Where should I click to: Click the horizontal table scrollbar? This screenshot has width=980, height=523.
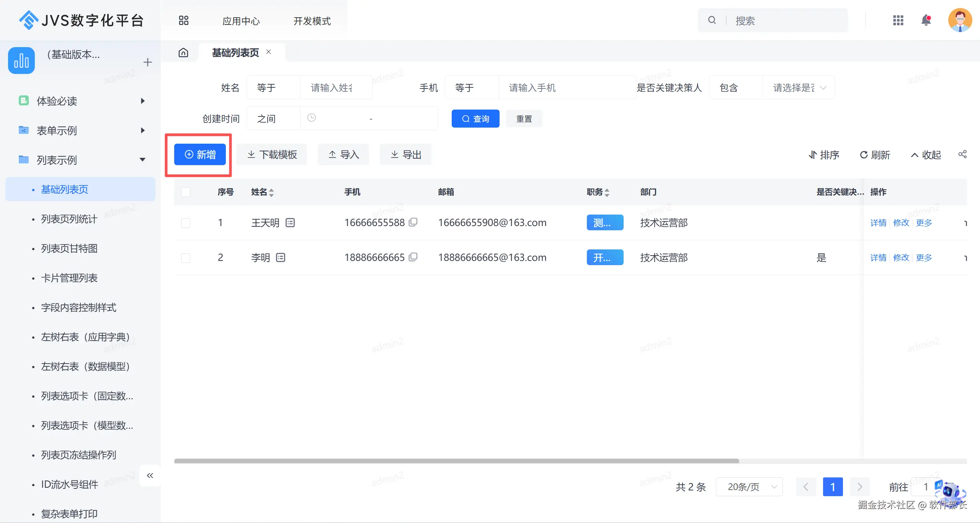[x=456, y=461]
